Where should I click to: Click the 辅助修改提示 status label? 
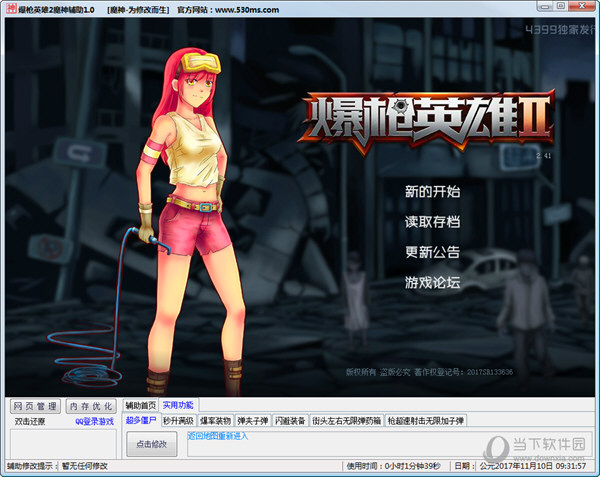30,466
